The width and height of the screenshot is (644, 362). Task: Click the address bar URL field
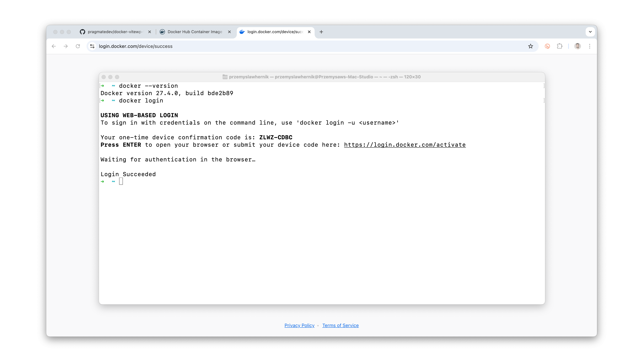point(310,46)
